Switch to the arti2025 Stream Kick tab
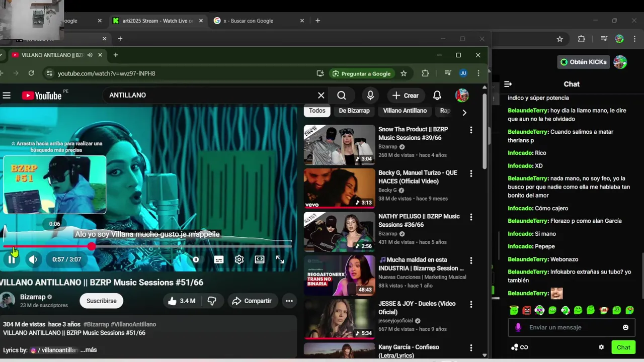644x362 pixels. coord(157,21)
